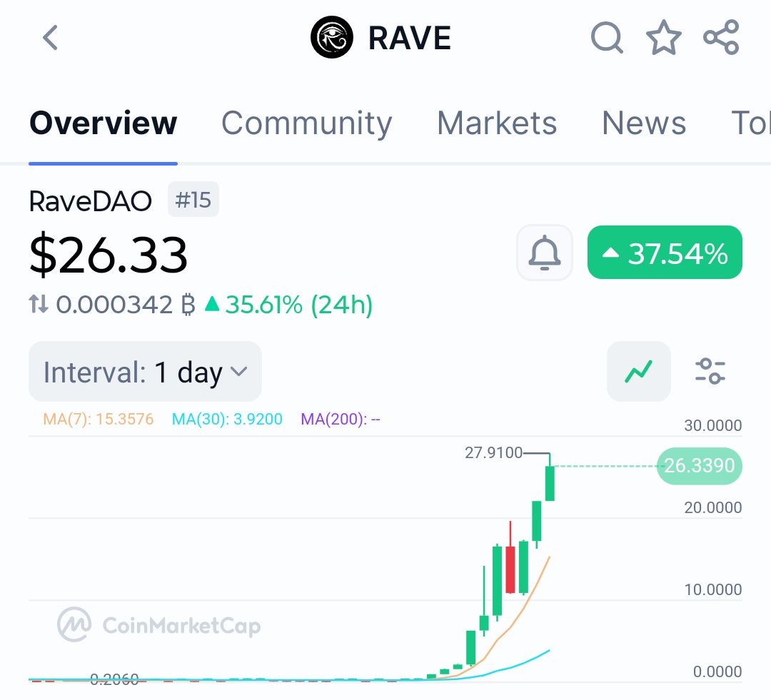Add RAVE to watchlist star

[664, 37]
